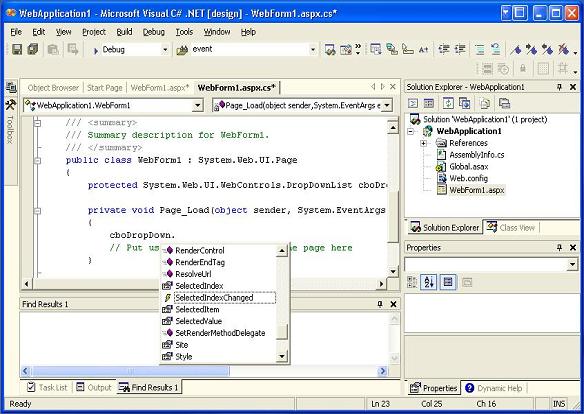Viewport: 584px width, 414px height.
Task: Click the Server Explorer icon above Toolbox
Action: pos(11,87)
